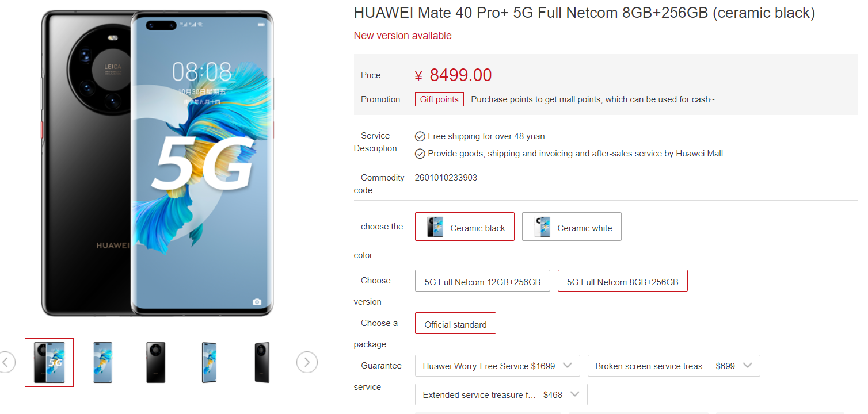Click the HUAWEI Mate 40 Pro+ product title
The height and width of the screenshot is (414, 868).
584,13
